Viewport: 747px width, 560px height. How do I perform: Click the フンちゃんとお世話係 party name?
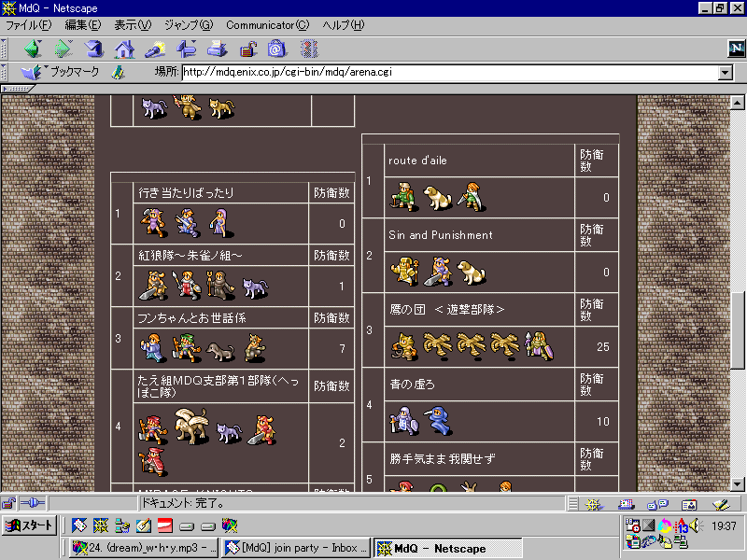coord(191,317)
